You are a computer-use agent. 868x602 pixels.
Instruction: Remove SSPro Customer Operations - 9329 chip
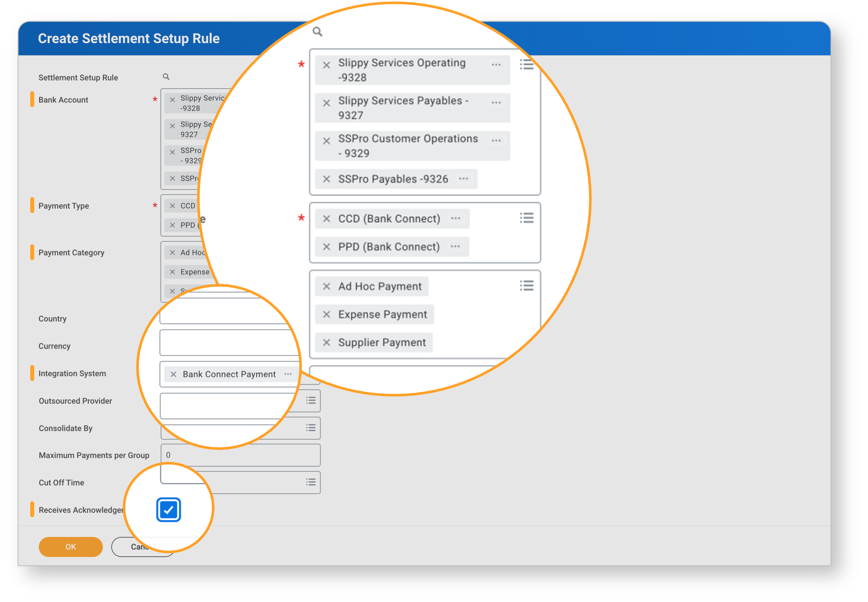tap(327, 141)
